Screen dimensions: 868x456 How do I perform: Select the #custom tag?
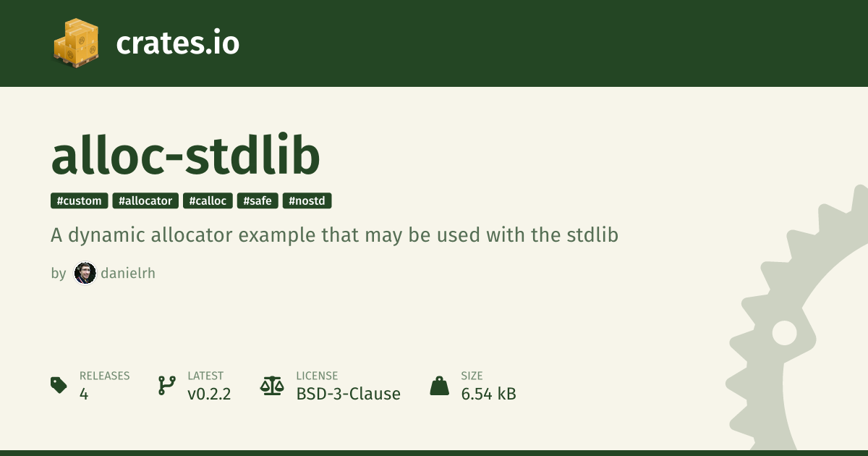pos(80,201)
